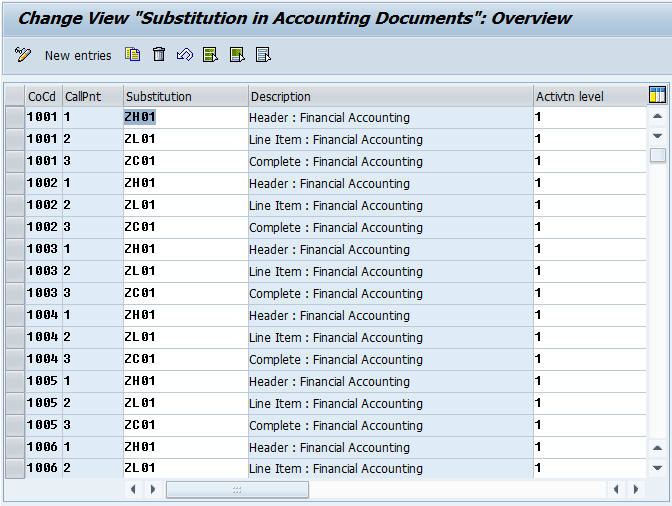Select row 1003 call point 1
This screenshot has width=672, height=506.
(15, 249)
